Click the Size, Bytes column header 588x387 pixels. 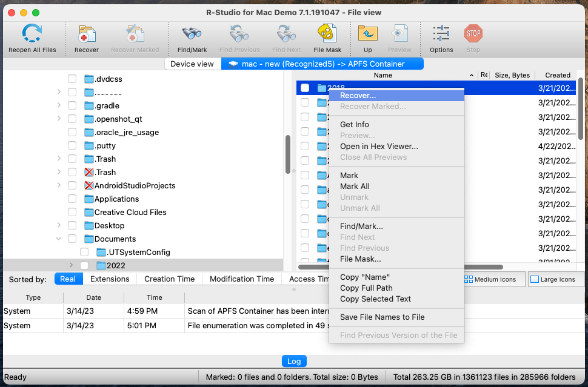512,75
